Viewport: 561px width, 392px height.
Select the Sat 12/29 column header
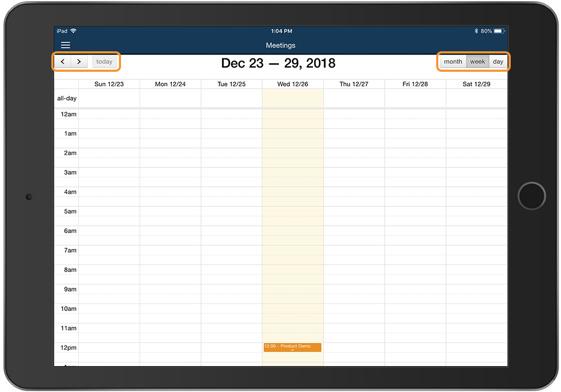(477, 84)
